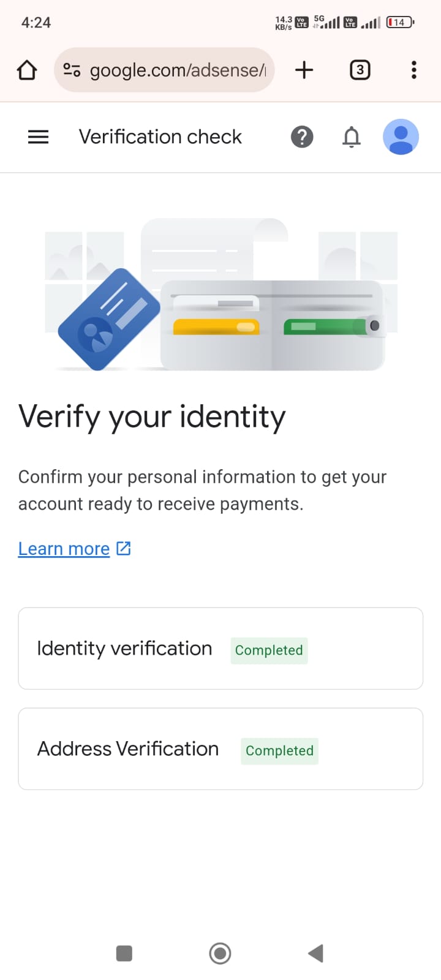Follow the Learn more link
Viewport: 441px width, 980px height.
(64, 548)
